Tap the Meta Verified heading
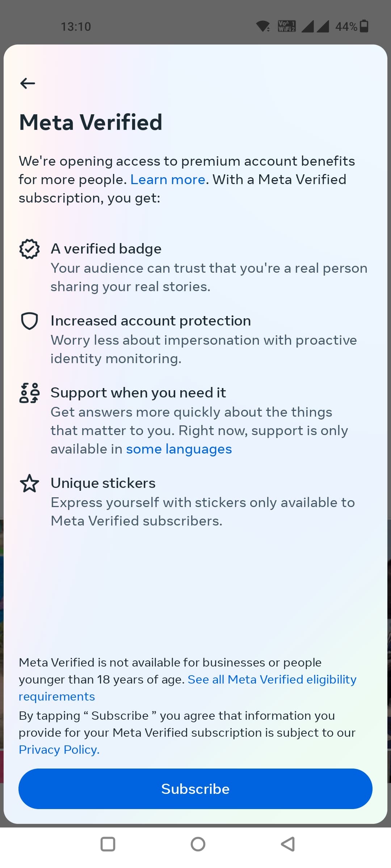 [x=91, y=122]
